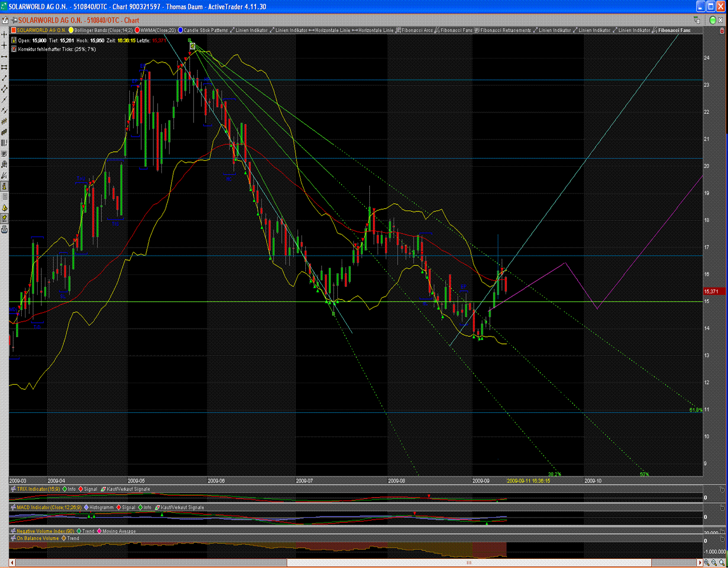Toggle Bollinger Bands yellow indicator marker
The image size is (728, 568).
pos(71,30)
